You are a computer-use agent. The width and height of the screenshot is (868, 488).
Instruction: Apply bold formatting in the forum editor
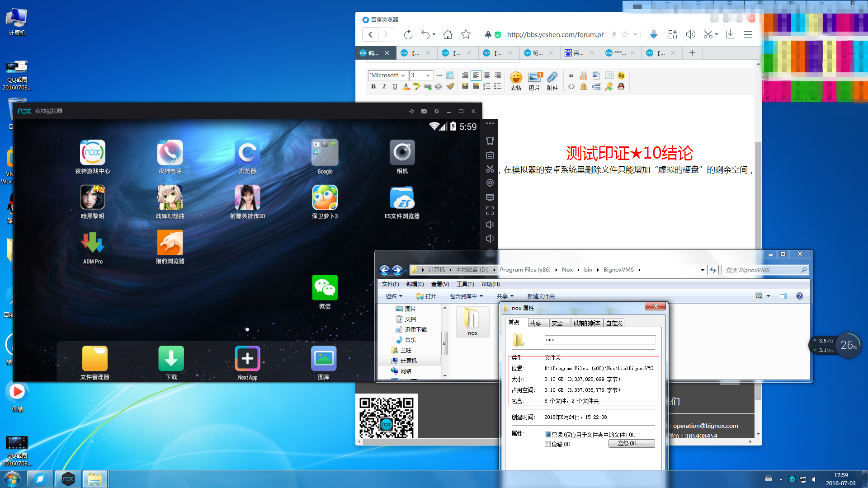(373, 86)
